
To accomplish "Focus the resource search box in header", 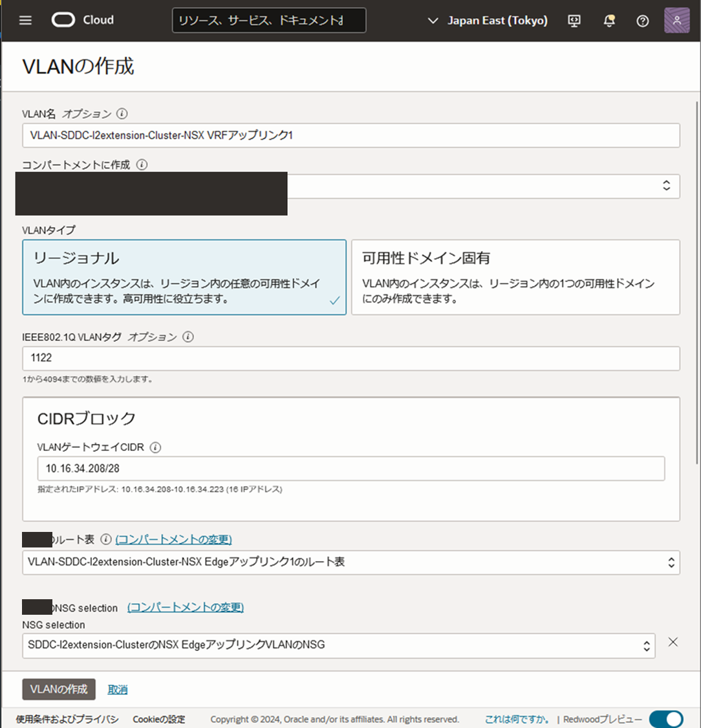I will tap(269, 21).
